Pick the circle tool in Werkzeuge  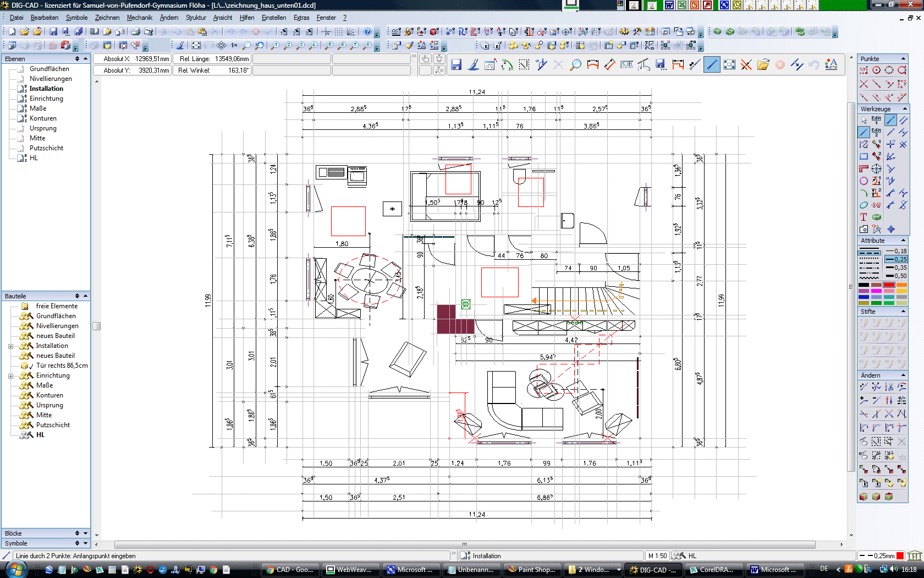point(864,181)
